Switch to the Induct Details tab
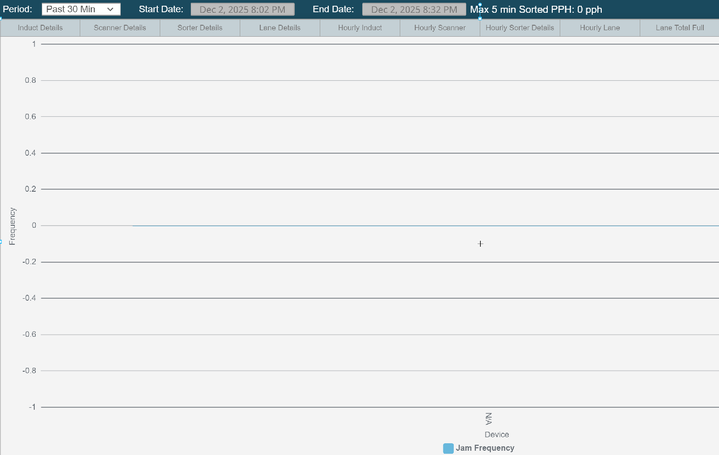The height and width of the screenshot is (455, 719). tap(40, 28)
